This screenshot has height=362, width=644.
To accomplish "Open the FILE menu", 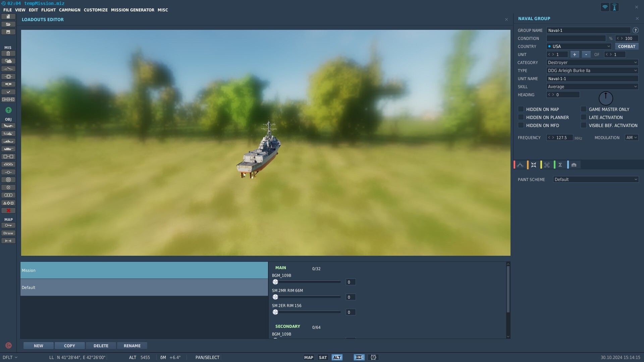I will [x=7, y=10].
